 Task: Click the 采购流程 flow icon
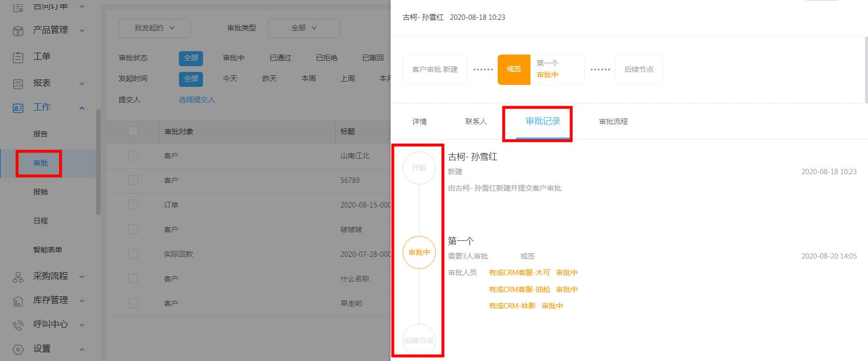coord(18,277)
